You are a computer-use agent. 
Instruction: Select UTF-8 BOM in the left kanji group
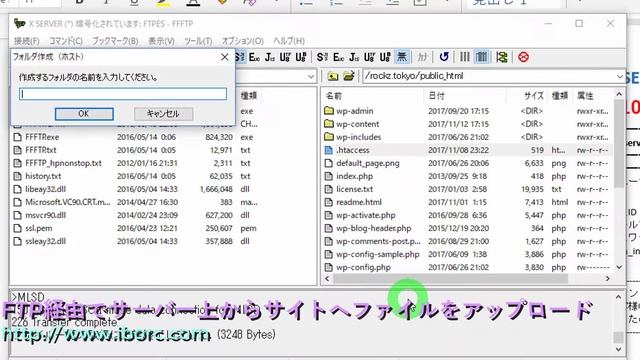click(301, 57)
